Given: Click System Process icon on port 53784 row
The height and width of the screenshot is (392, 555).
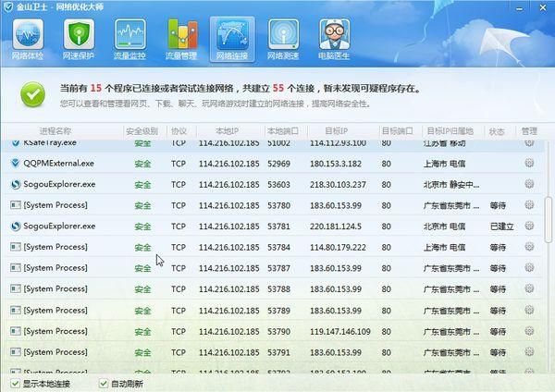Looking at the screenshot, I should coord(15,247).
